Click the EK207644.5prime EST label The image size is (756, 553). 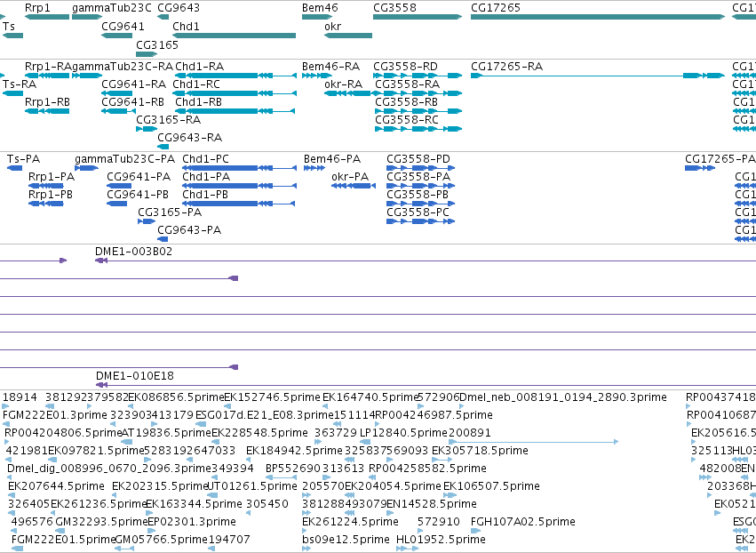click(x=56, y=486)
